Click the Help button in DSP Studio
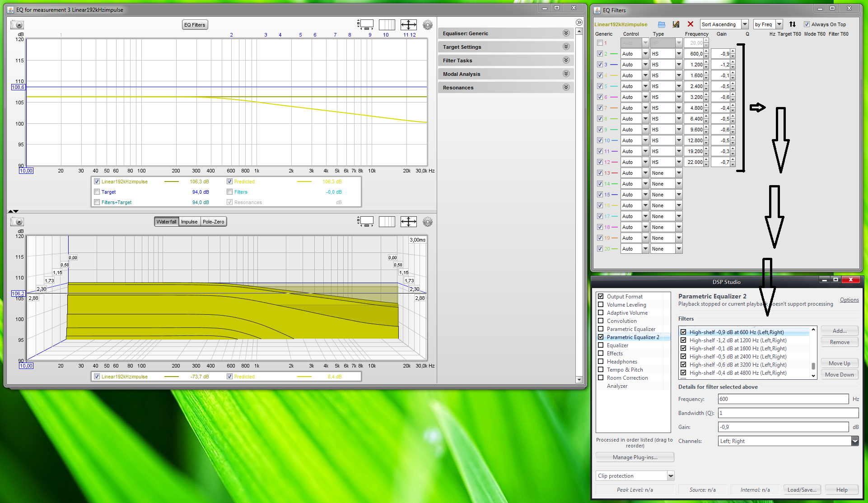This screenshot has width=868, height=503. (842, 490)
